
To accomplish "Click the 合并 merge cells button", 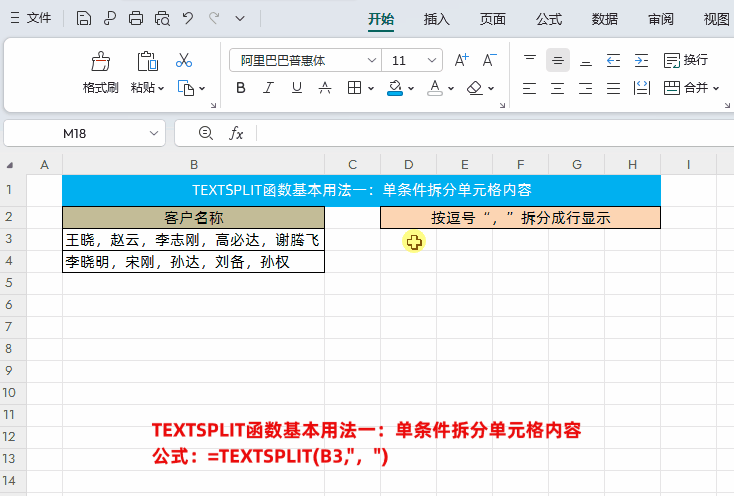I will click(686, 88).
